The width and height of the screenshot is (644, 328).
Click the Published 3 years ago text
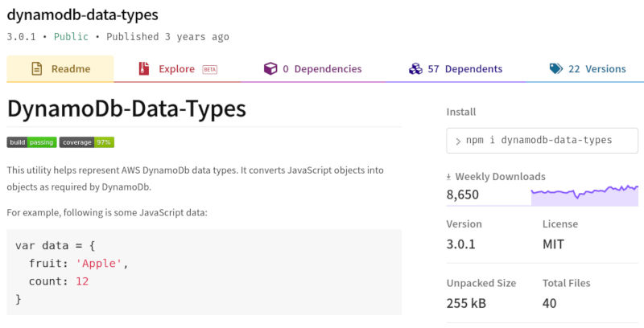click(167, 36)
